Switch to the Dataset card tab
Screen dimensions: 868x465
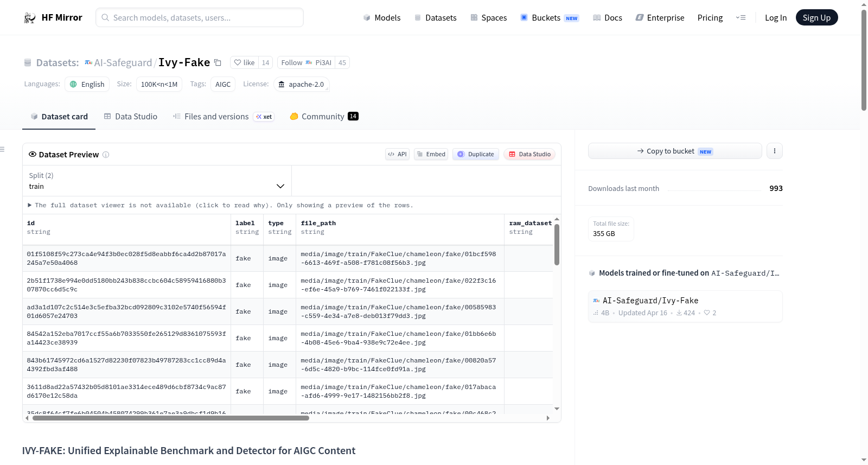point(59,116)
